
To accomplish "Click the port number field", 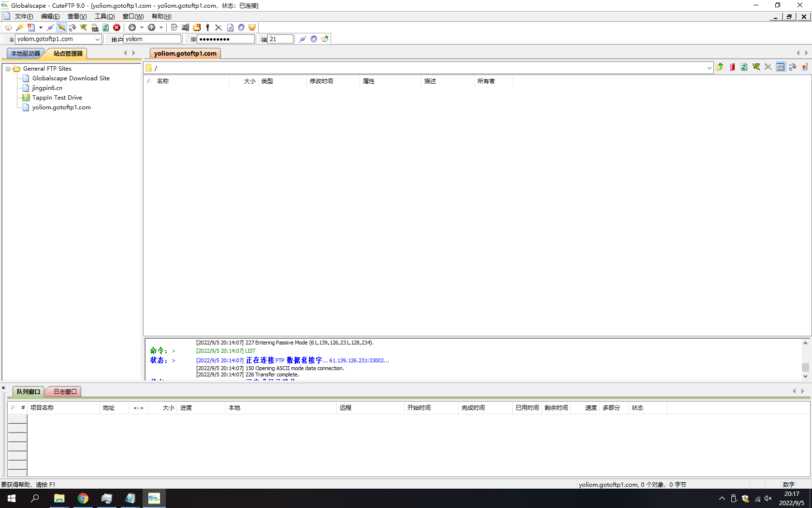I will 280,39.
